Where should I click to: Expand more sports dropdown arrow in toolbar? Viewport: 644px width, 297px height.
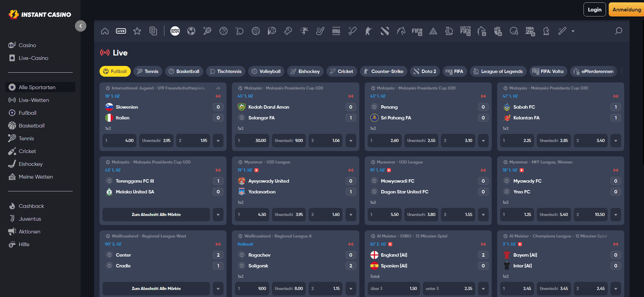[573, 31]
